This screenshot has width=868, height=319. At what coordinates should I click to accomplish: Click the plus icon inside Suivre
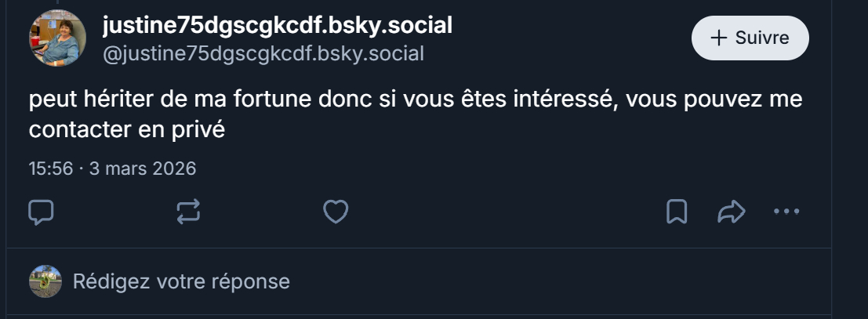[x=718, y=38]
